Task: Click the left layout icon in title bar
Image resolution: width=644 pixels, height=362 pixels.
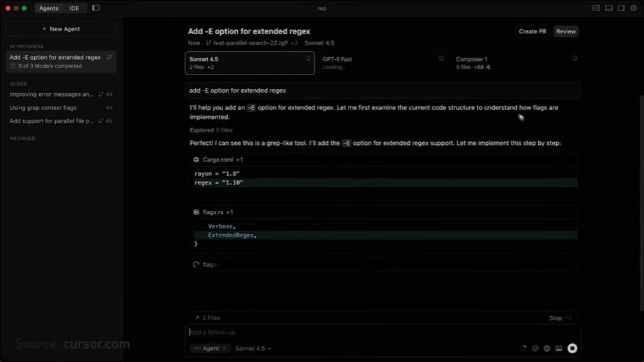Action: [596, 8]
